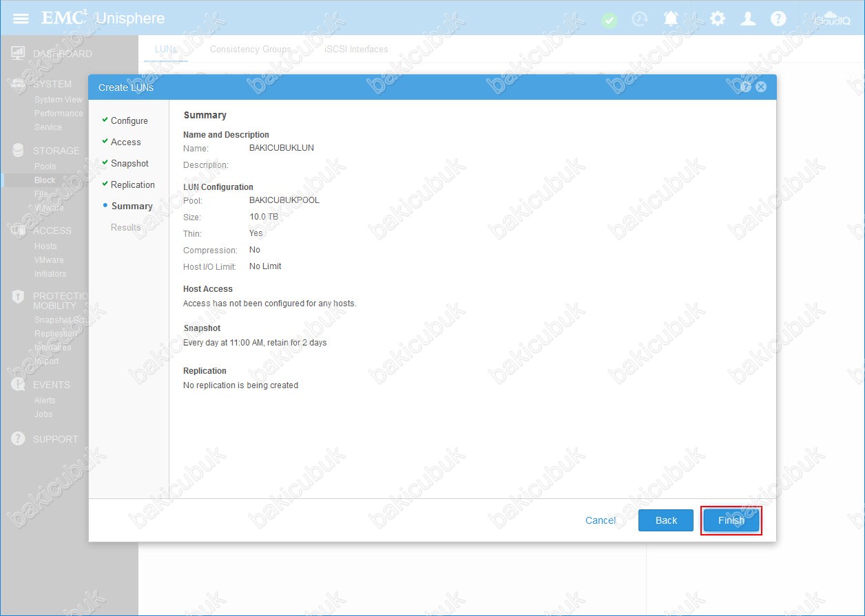Click the help icon in Create LUNs dialog

coord(746,87)
